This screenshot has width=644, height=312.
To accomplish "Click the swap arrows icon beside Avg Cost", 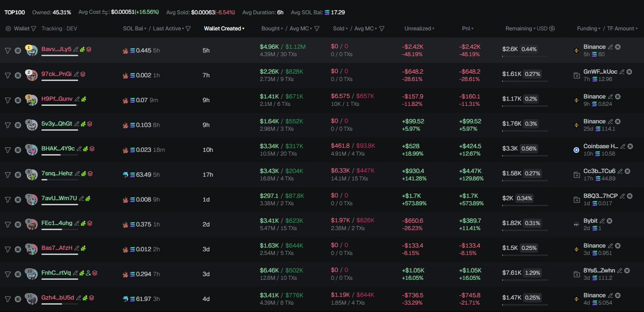I will tap(106, 12).
